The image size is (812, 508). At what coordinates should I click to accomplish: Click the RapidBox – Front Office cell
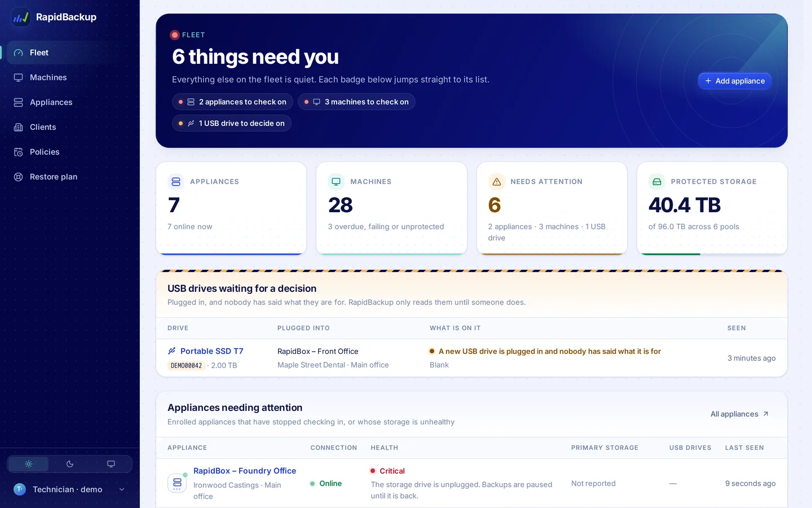(318, 351)
